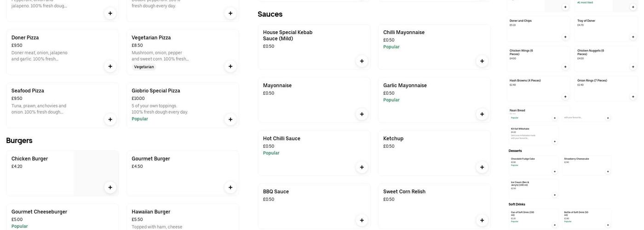
Task: Add Chilli Mayonnaise sauce to basket
Action: pos(482,61)
